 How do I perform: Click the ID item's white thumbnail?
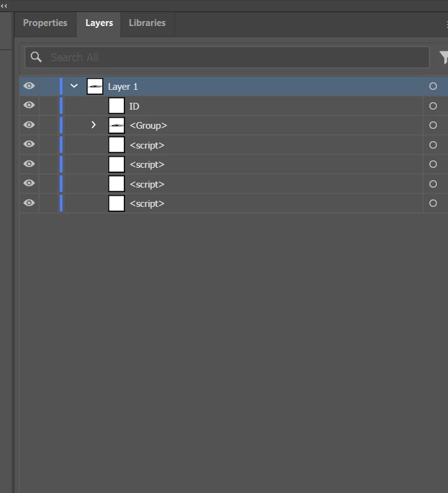coord(116,106)
